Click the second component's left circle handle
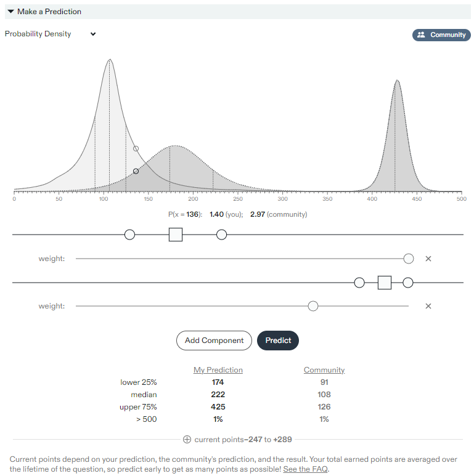474x476 pixels. [x=359, y=283]
